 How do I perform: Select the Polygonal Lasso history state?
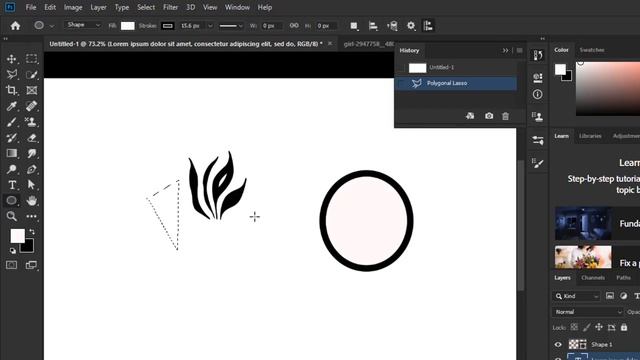coord(456,83)
